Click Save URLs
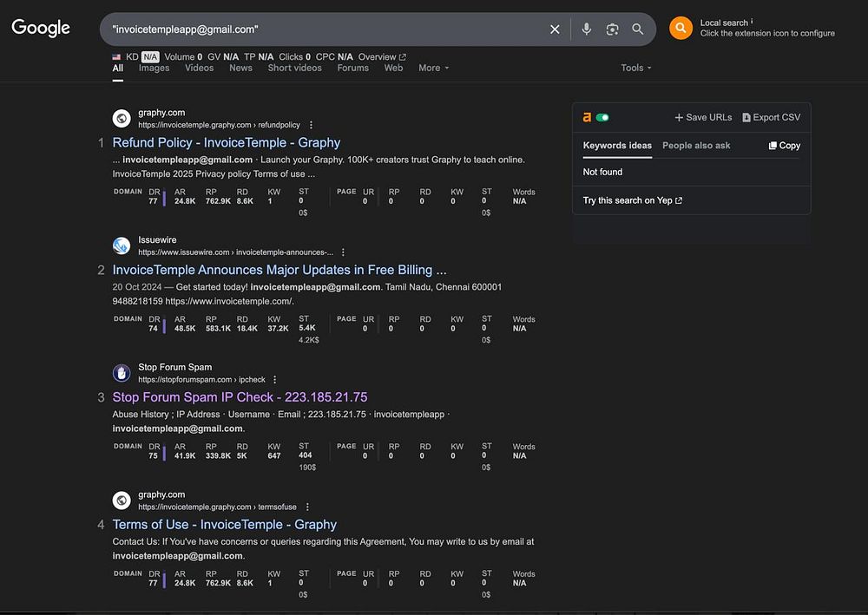The width and height of the screenshot is (868, 615). pos(703,117)
